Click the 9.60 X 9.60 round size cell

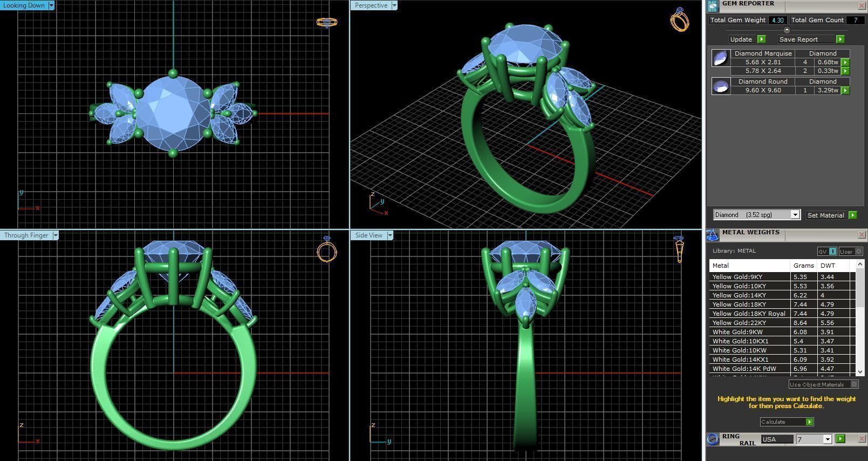click(763, 90)
